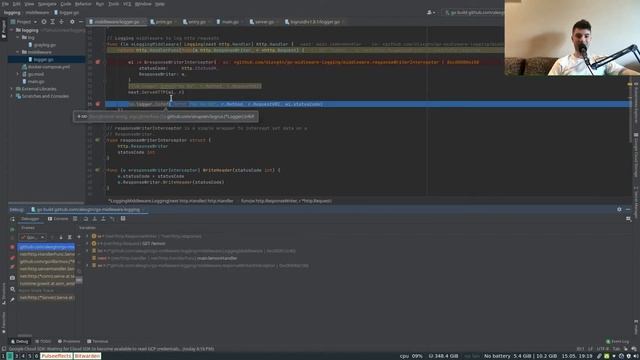This screenshot has height=360, width=640.
Task: Open the Event Log
Action: 618,342
